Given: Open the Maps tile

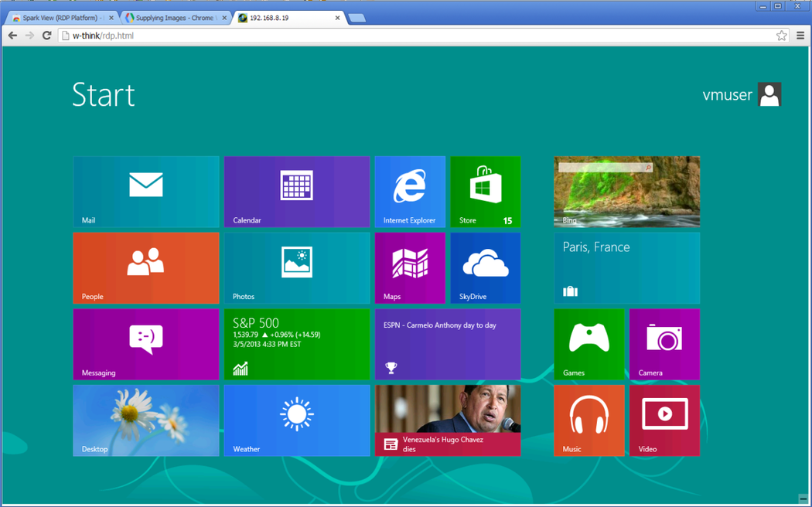Looking at the screenshot, I should 410,267.
